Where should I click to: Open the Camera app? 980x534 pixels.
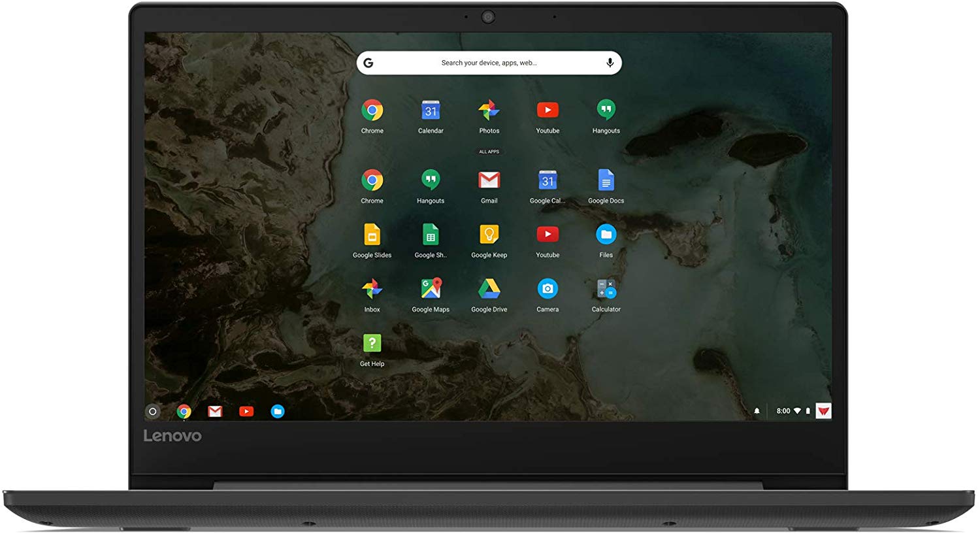(x=547, y=289)
